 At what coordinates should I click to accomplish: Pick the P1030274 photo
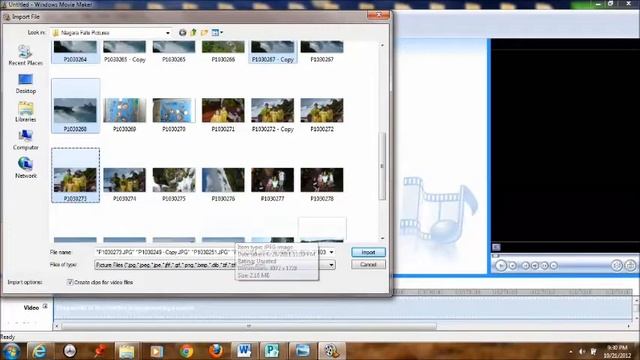pyautogui.click(x=124, y=184)
